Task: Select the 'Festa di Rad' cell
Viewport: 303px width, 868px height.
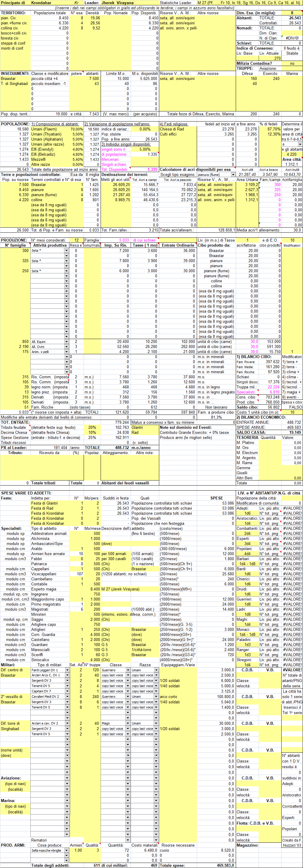Action: point(50,508)
